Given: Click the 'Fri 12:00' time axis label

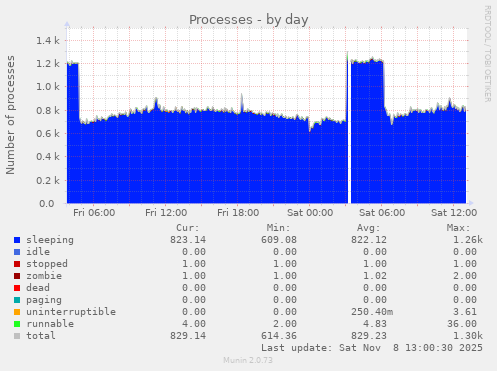Looking at the screenshot, I should click(x=166, y=213).
